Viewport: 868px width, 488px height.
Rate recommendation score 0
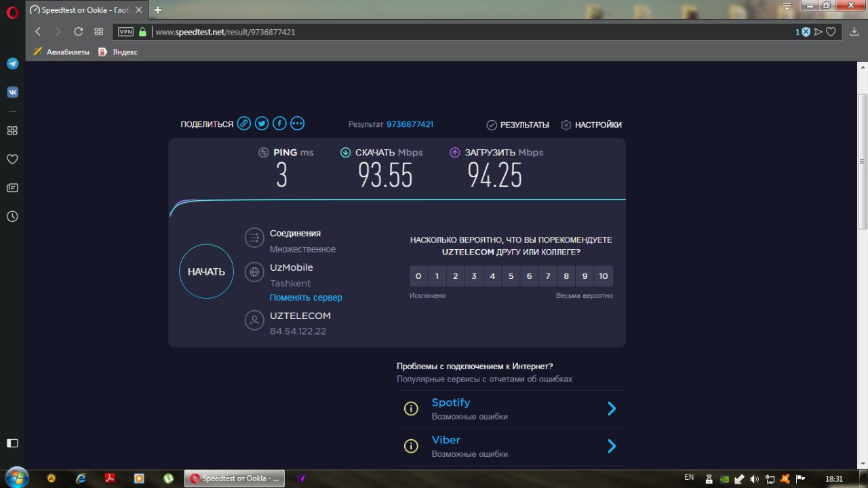pyautogui.click(x=418, y=276)
